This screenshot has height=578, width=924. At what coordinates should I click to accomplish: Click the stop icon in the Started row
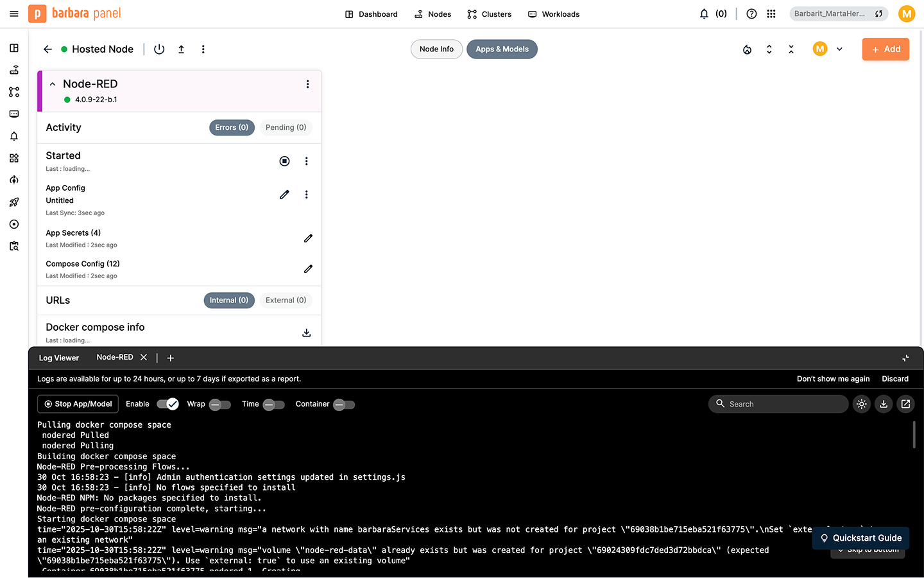tap(284, 161)
